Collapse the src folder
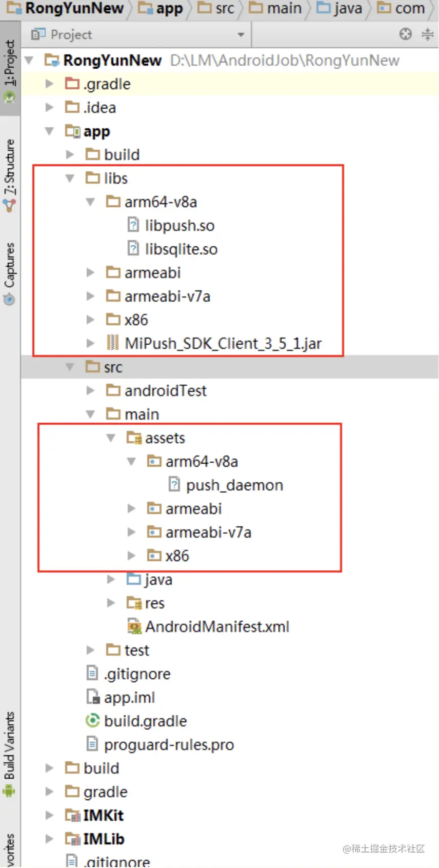The width and height of the screenshot is (439, 868). coord(70,367)
